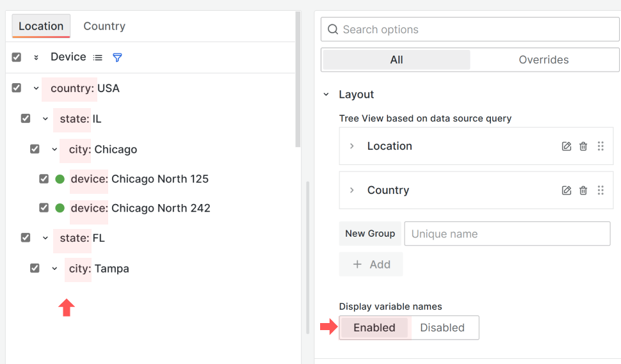Switch to the Country tab

[104, 26]
